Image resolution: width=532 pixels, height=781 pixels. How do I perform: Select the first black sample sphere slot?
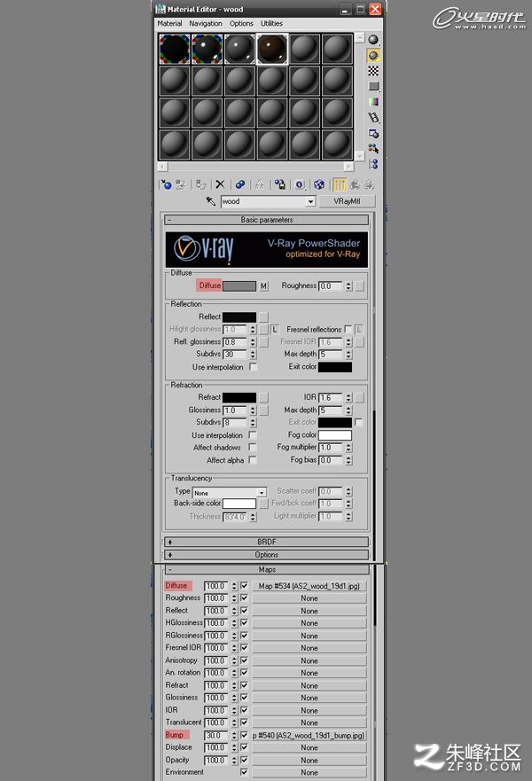(x=175, y=49)
